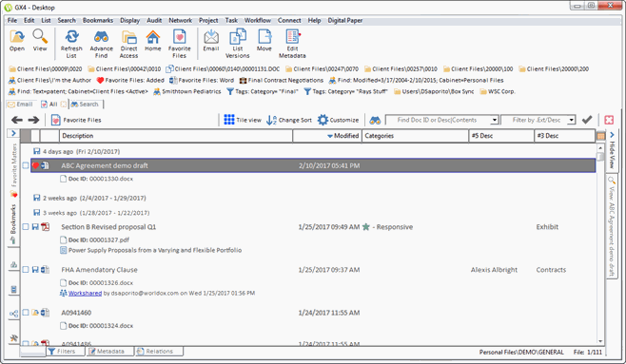This screenshot has width=626, height=364.
Task: Click the Filter by Ext/Desc input field
Action: [535, 120]
